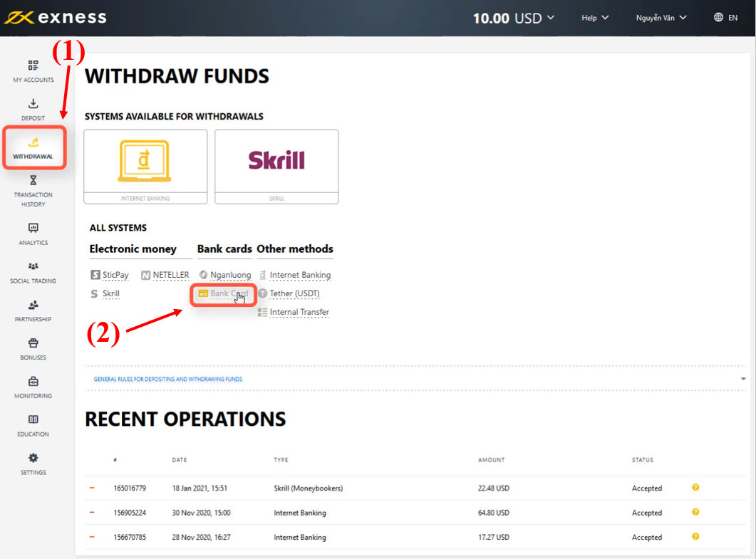Image resolution: width=756 pixels, height=559 pixels.
Task: Open the Partnership icon
Action: (33, 305)
